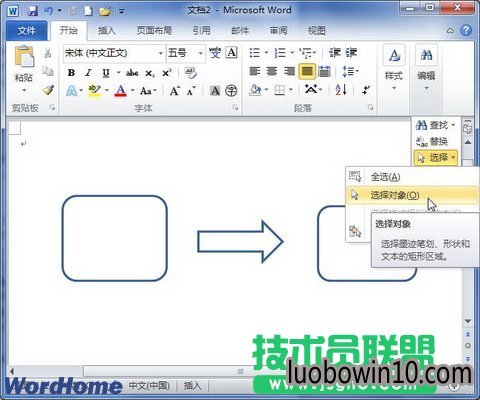The width and height of the screenshot is (480, 400).
Task: Open the Word Help question mark
Action: [466, 30]
